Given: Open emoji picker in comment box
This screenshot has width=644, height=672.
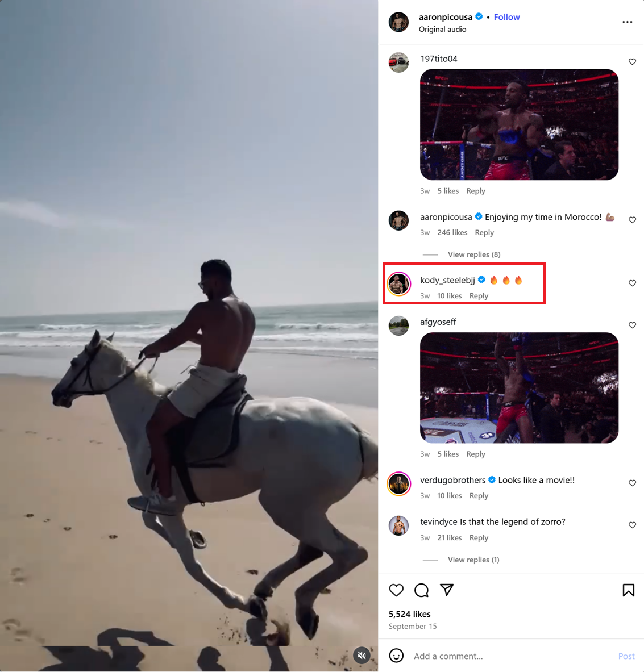Looking at the screenshot, I should tap(396, 656).
